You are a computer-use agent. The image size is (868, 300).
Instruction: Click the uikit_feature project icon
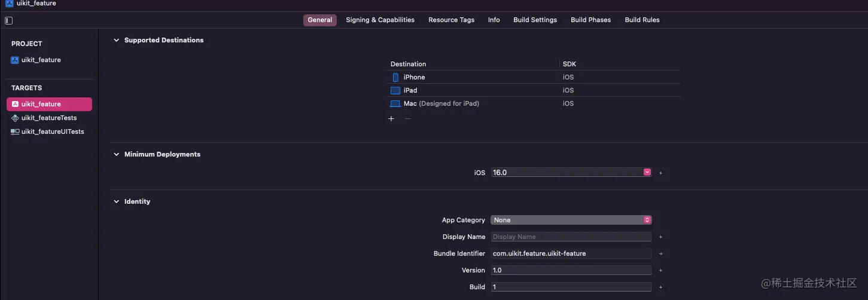[x=16, y=60]
